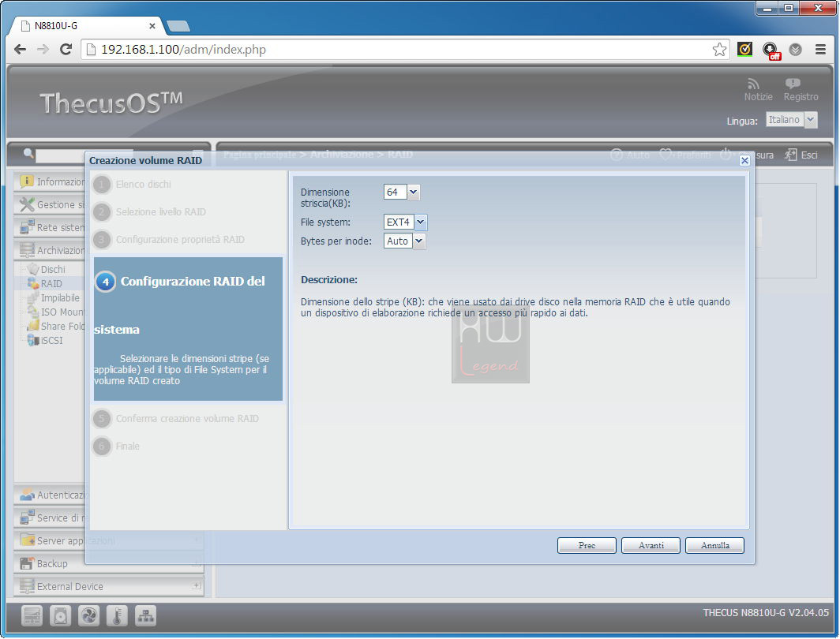Open the network status icon in bottom bar

[145, 616]
